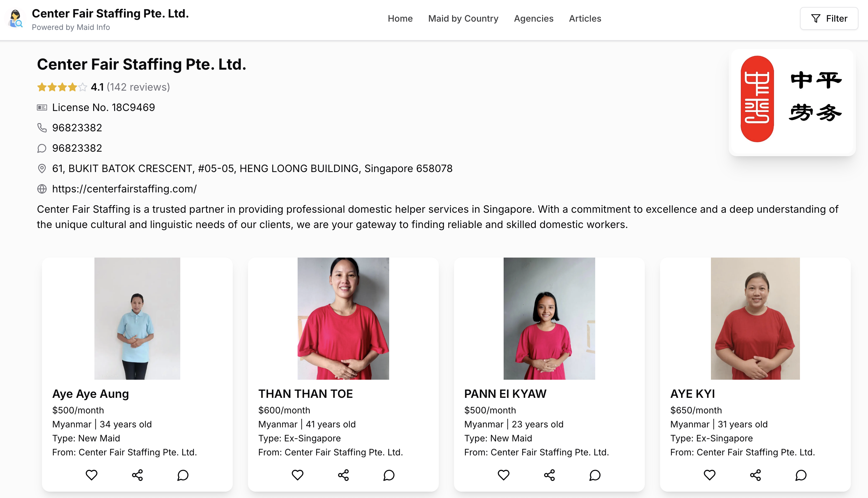Viewport: 868px width, 498px height.
Task: Open Aye Aye Aung's photo
Action: point(137,318)
